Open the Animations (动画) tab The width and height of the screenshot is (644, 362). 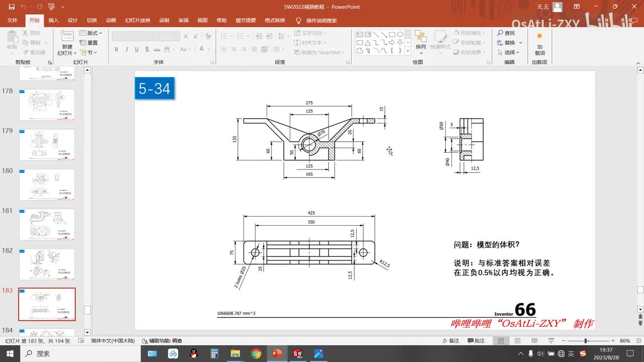111,21
